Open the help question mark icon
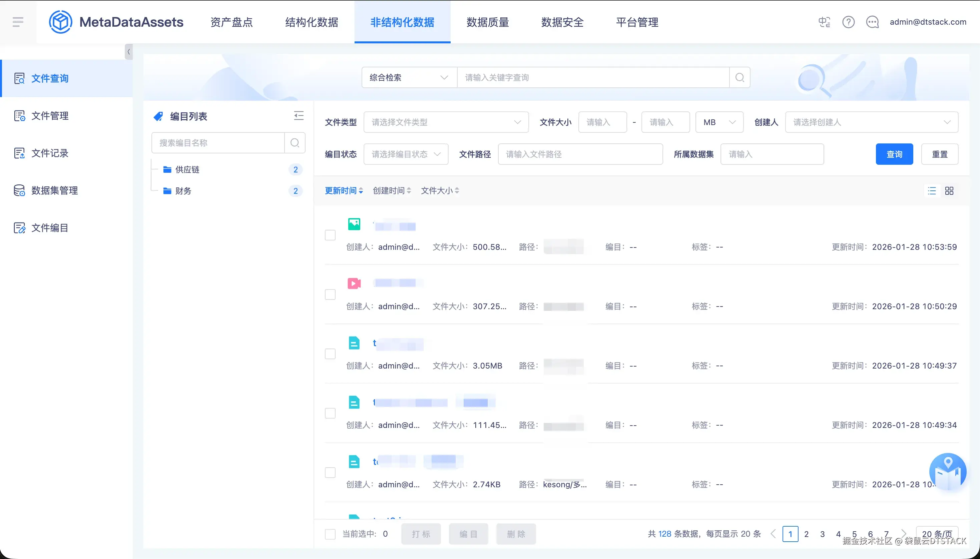Viewport: 980px width, 559px height. click(848, 22)
